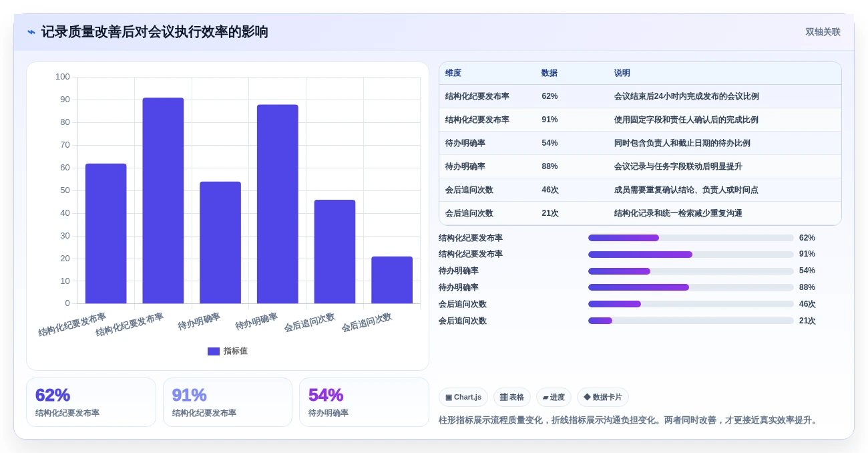Click the chart bar reaching value 46
Screen dimensions: 868x453
tap(335, 251)
